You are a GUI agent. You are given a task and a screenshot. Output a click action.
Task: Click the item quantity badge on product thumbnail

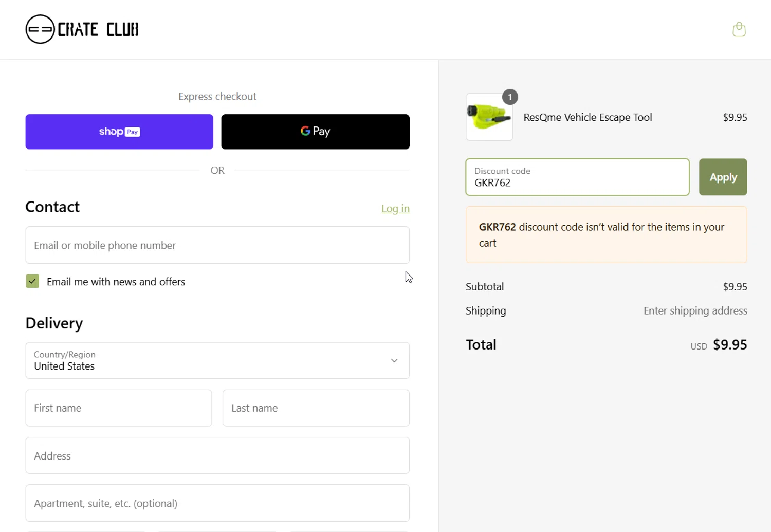tap(510, 97)
